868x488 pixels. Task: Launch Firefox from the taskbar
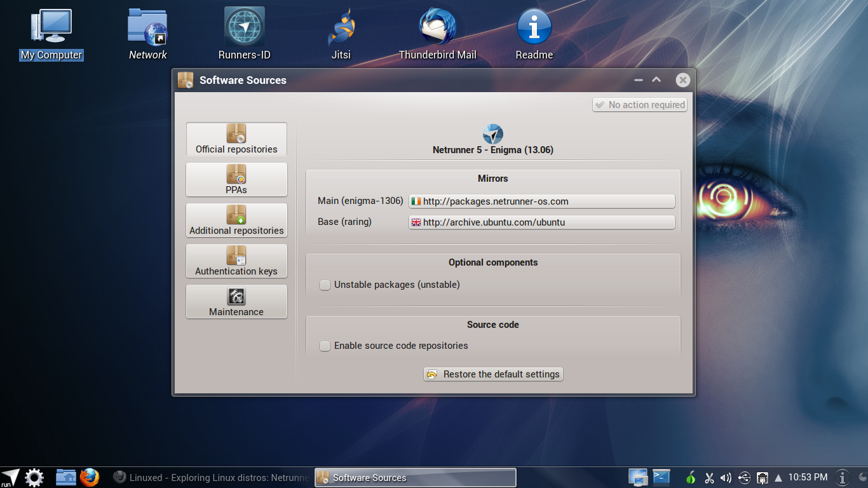coord(89,477)
